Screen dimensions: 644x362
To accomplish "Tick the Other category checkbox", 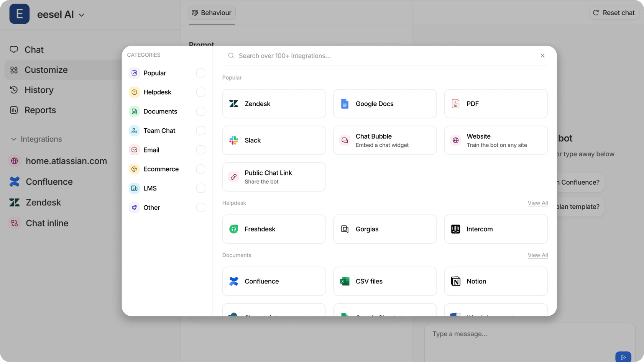I will (x=200, y=208).
